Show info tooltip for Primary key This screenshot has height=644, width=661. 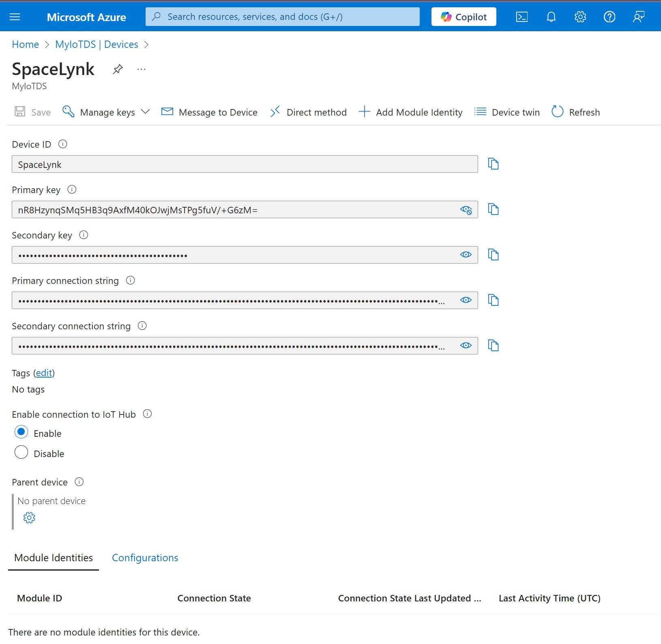click(72, 189)
